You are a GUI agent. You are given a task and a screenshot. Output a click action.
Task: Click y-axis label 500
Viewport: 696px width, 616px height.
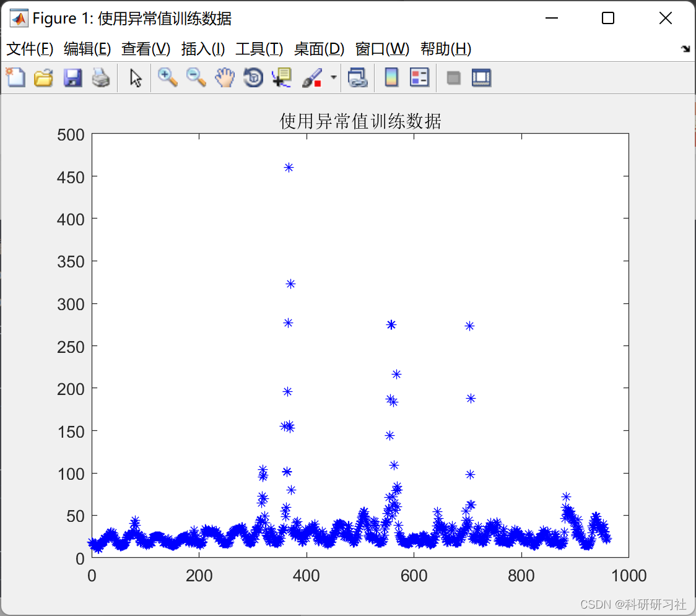71,135
